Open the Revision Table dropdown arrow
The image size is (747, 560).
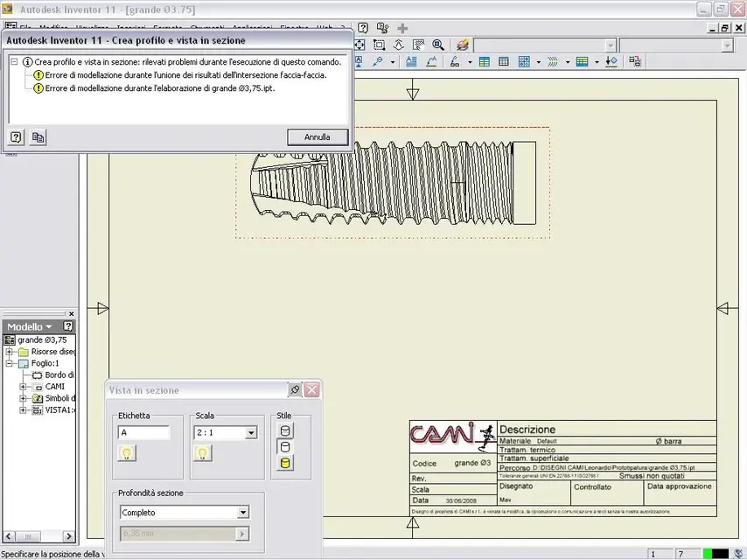(597, 62)
